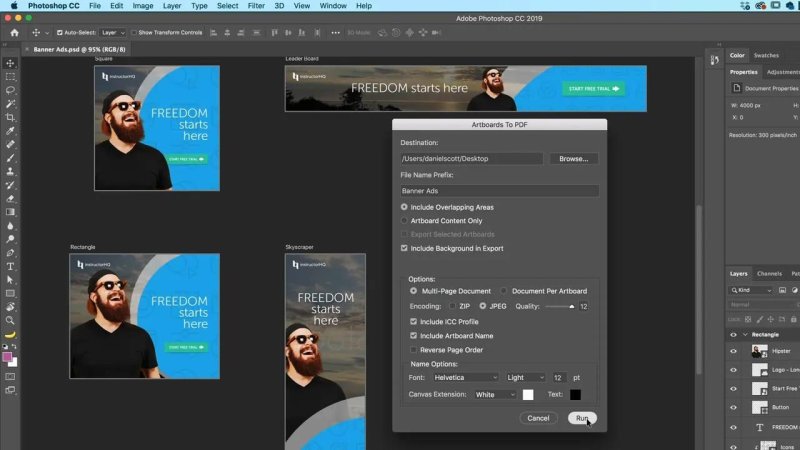The height and width of the screenshot is (450, 800).
Task: Select ZIP encoding radio button
Action: (x=453, y=306)
